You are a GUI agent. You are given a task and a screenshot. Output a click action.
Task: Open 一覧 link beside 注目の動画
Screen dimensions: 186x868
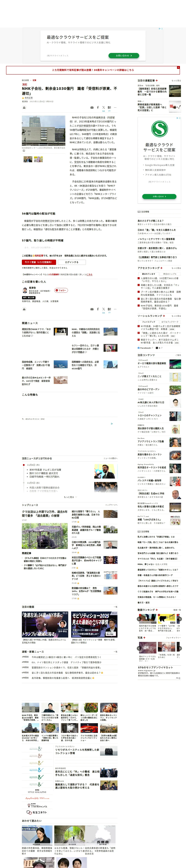[x=116, y=607]
